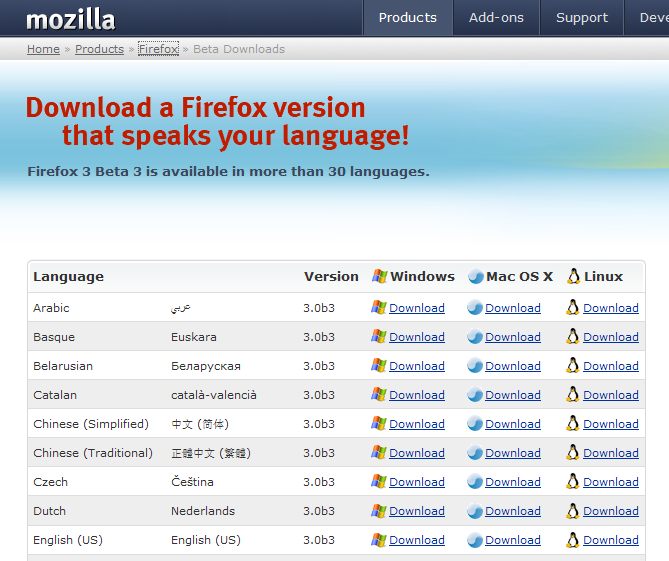Screen dimensions: 669x561
Task: Click the Linux penguin icon in the Czech row
Action: tap(573, 481)
